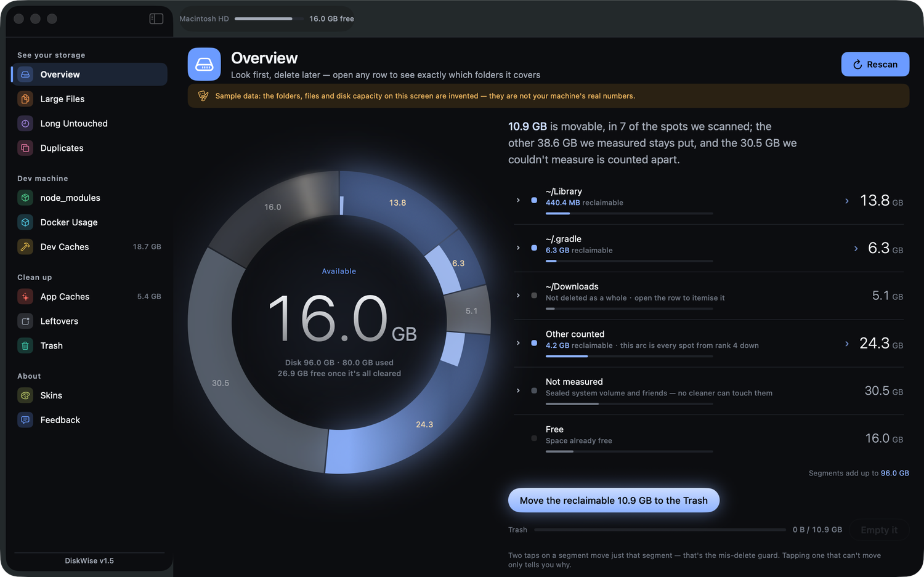Viewport: 924px width, 577px height.
Task: Click the sample data warning icon
Action: (203, 96)
